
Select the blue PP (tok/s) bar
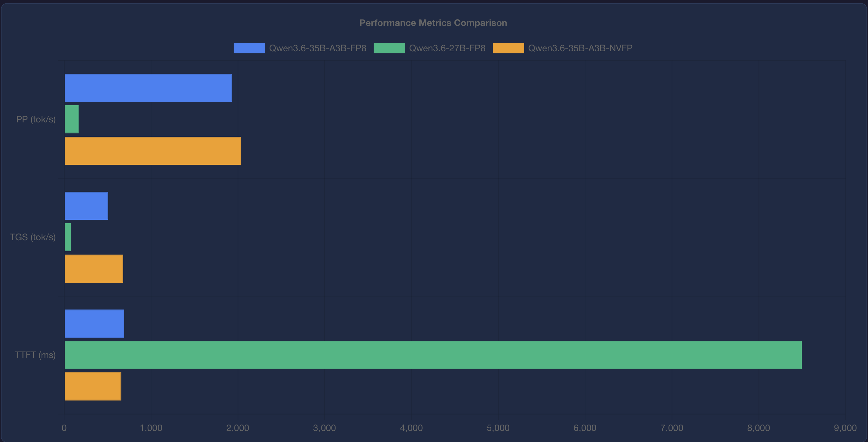click(148, 88)
